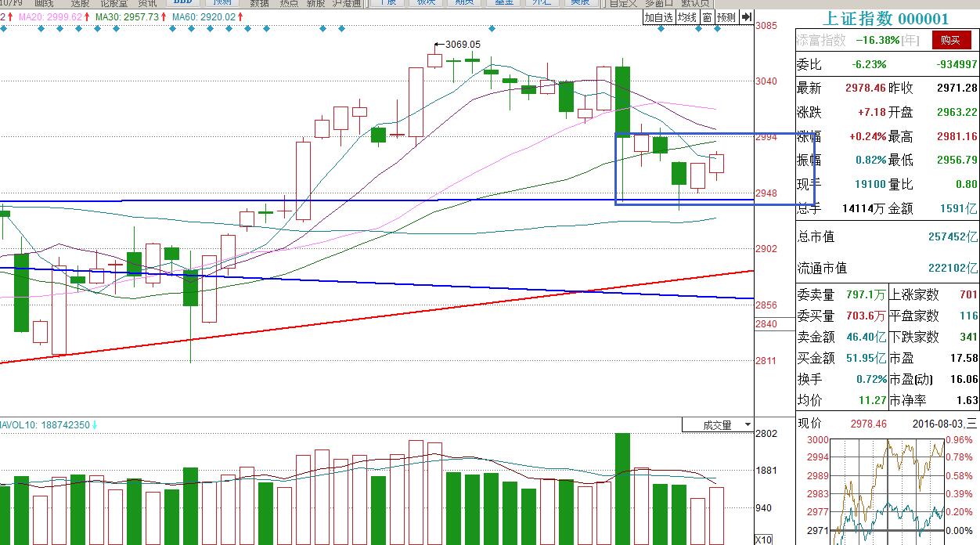Click the X10 volume scale box
The height and width of the screenshot is (545, 980).
[763, 540]
